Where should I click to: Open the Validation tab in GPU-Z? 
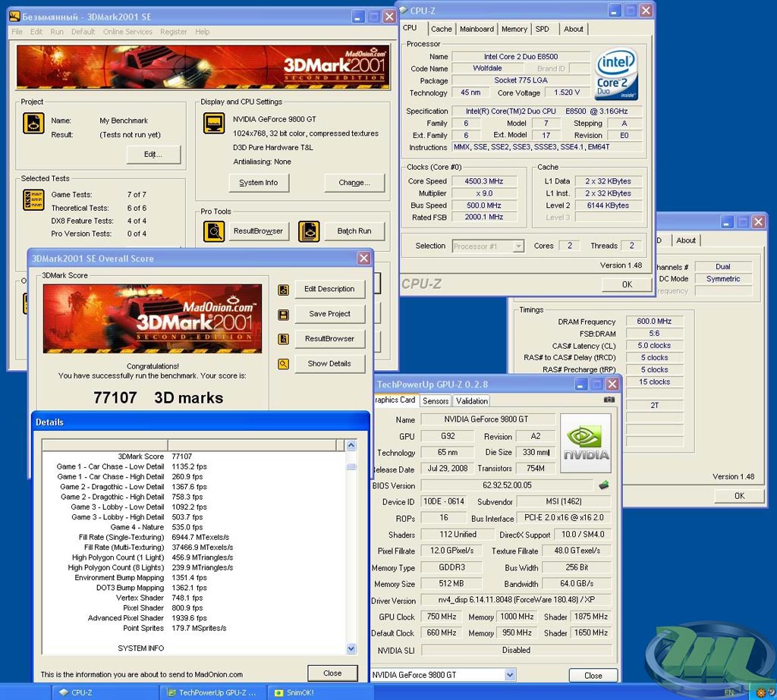click(x=472, y=400)
